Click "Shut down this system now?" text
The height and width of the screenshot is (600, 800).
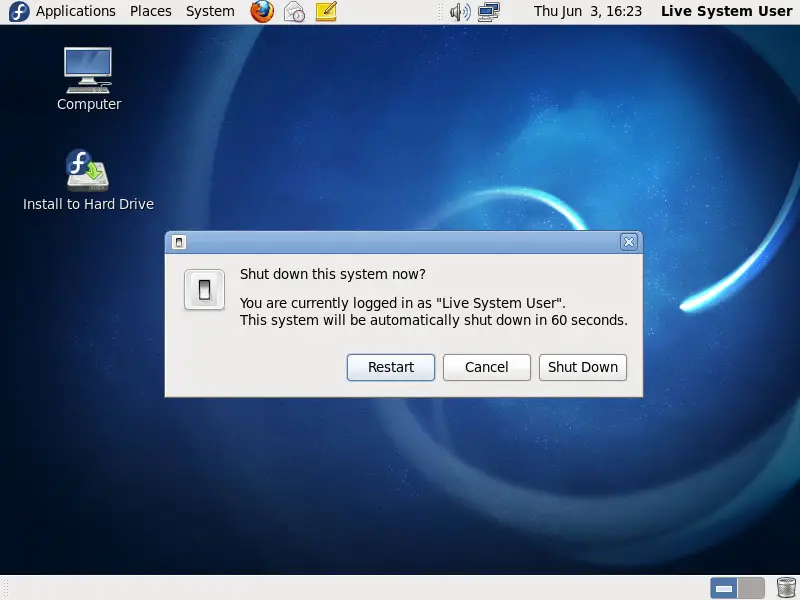(x=333, y=274)
